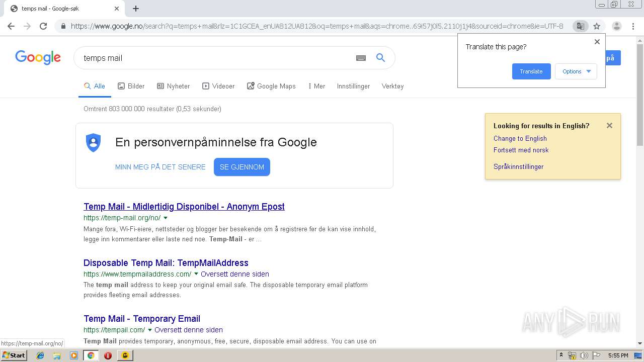Click the green URL https://temp-mail.org/no/
Viewport: 644px width, 362px height.
(x=122, y=218)
